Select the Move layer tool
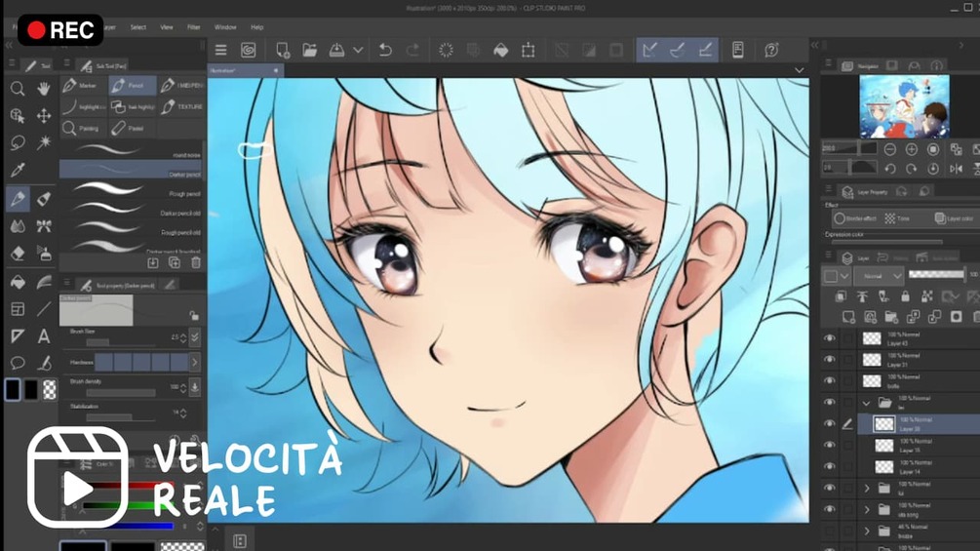 click(44, 116)
